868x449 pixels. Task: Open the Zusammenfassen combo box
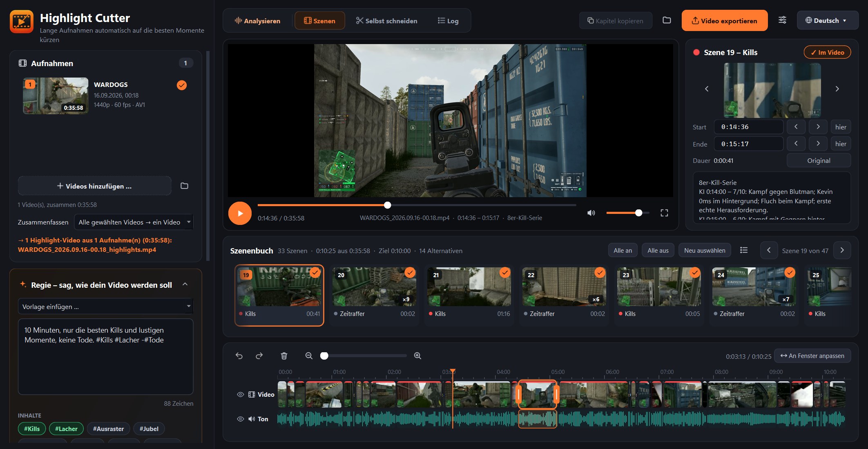tap(134, 222)
